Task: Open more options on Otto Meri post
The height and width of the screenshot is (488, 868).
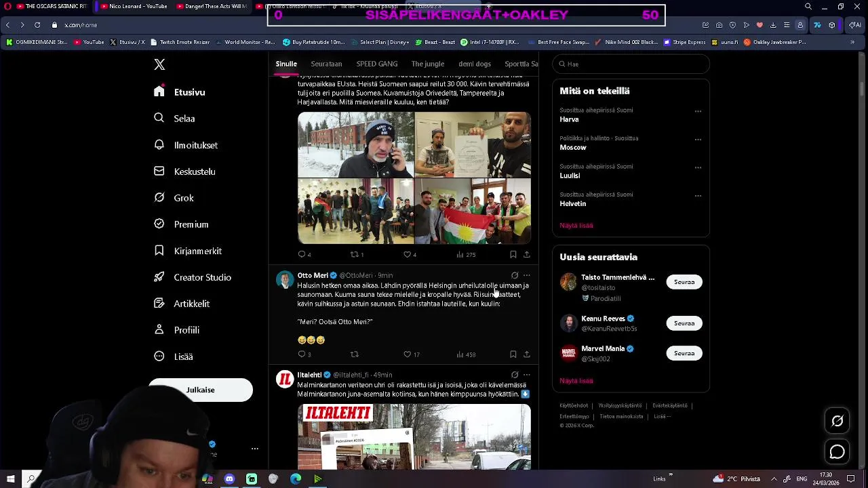Action: click(x=526, y=275)
